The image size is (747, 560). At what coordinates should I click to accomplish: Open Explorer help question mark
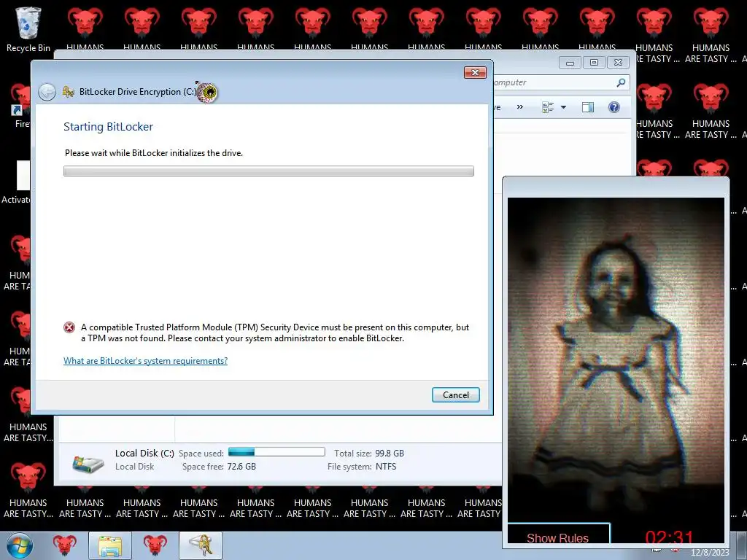tap(614, 107)
